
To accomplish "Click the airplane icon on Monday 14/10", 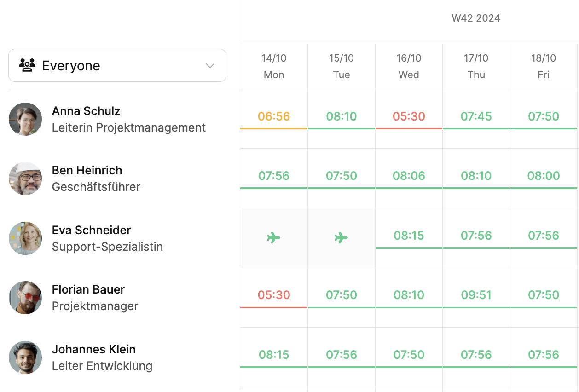I will (273, 238).
